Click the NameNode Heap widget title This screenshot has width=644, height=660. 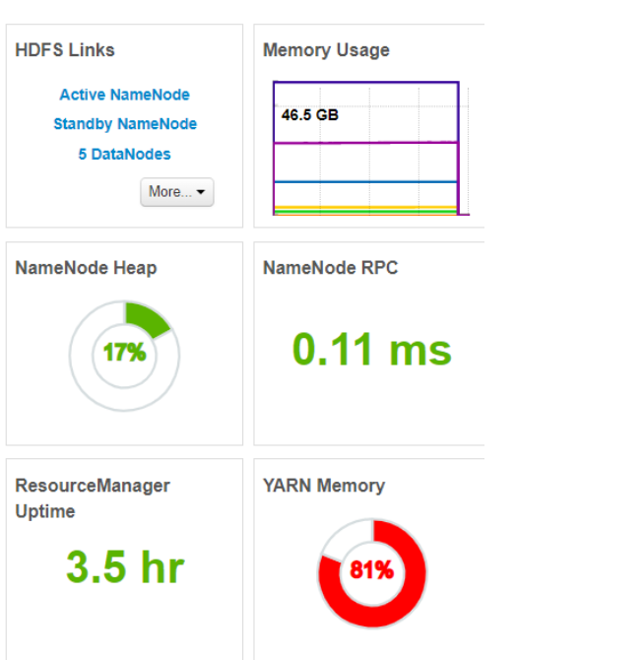pyautogui.click(x=86, y=268)
